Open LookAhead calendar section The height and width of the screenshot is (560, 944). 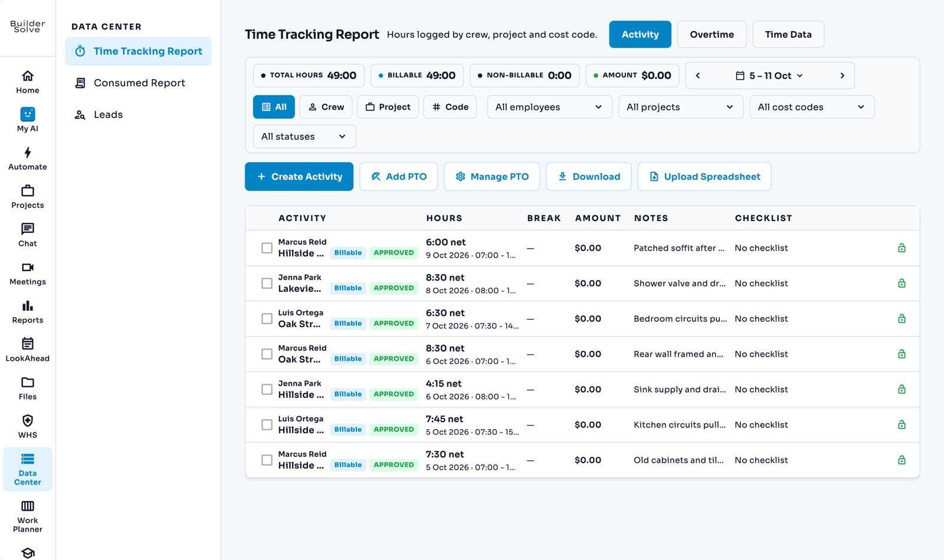pos(28,350)
